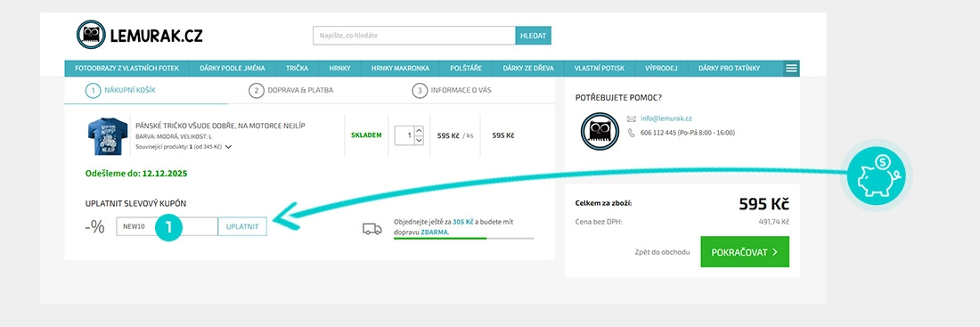Click shipping date 'Odešleme do: 12.12.2025'
The width and height of the screenshot is (980, 327).
point(136,173)
